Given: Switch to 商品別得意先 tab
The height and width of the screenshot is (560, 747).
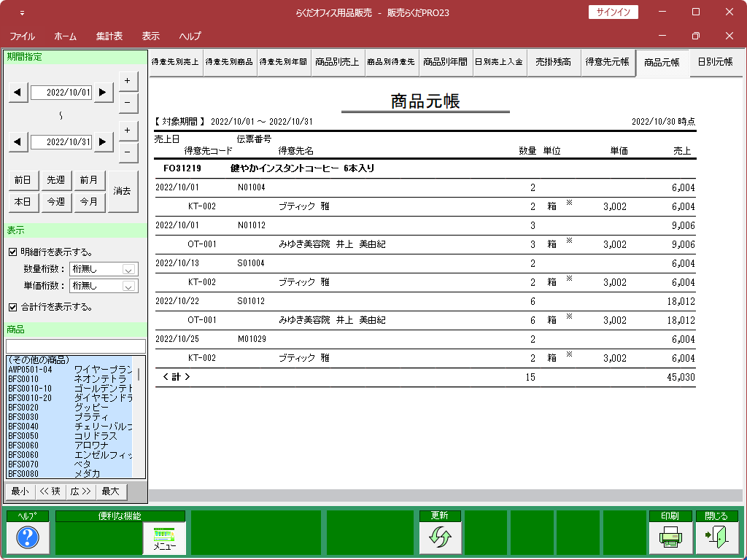Looking at the screenshot, I should pos(391,62).
